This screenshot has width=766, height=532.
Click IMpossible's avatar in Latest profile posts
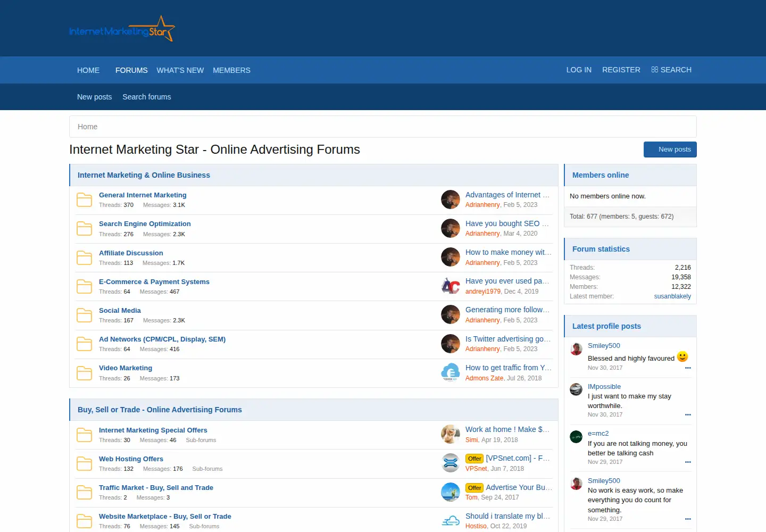coord(576,389)
